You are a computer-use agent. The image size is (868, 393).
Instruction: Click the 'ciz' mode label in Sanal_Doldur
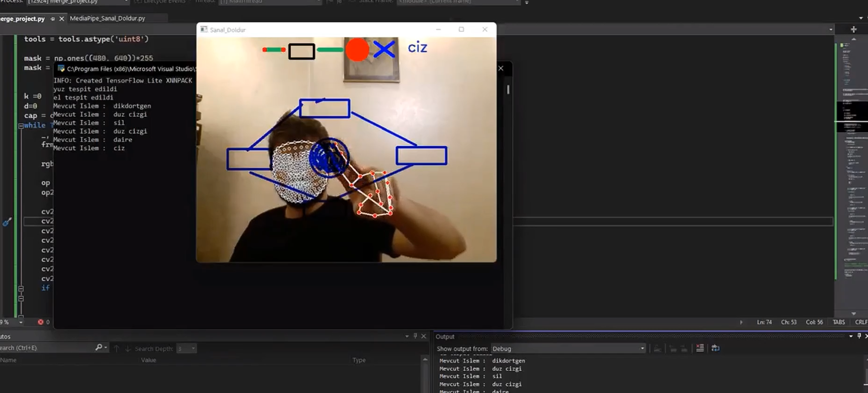pos(417,47)
